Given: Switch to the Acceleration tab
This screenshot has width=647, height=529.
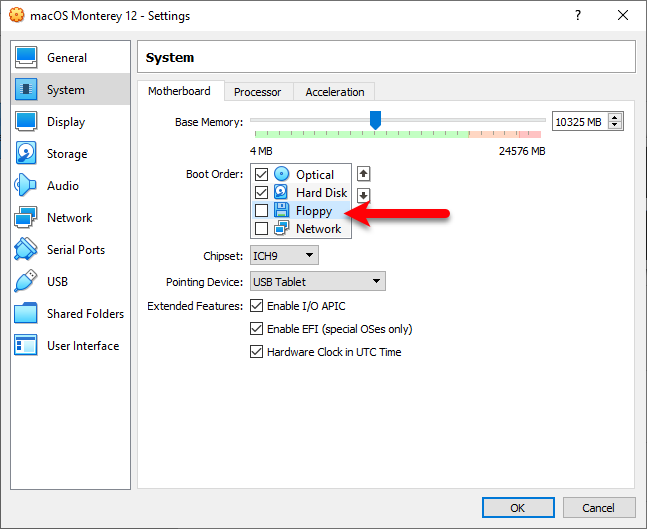Looking at the screenshot, I should [x=335, y=92].
